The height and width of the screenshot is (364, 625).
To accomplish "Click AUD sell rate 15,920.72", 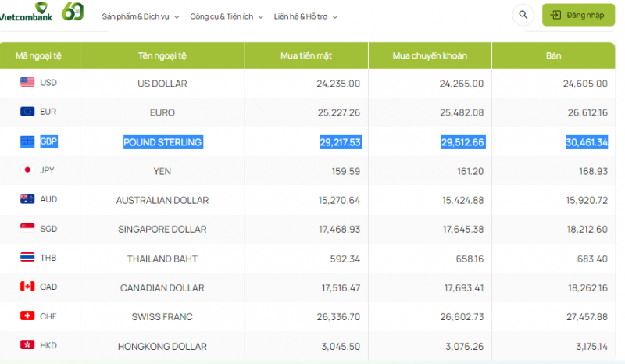I will click(x=587, y=200).
